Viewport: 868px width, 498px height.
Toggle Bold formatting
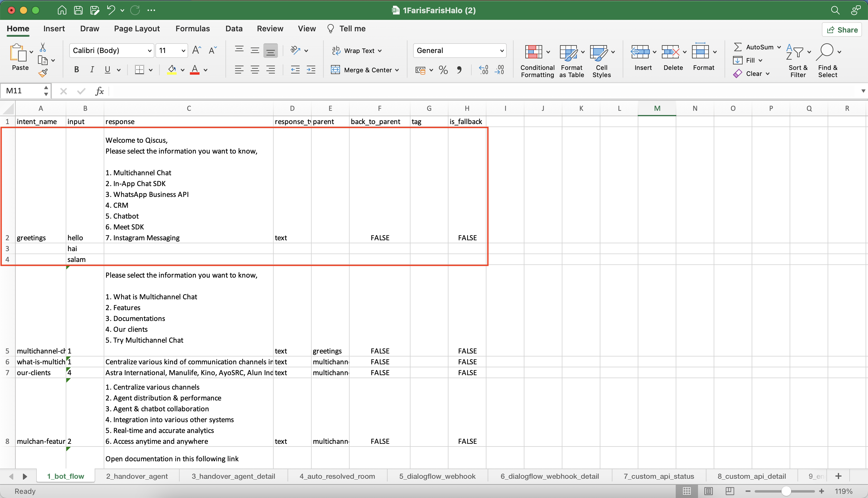[77, 70]
